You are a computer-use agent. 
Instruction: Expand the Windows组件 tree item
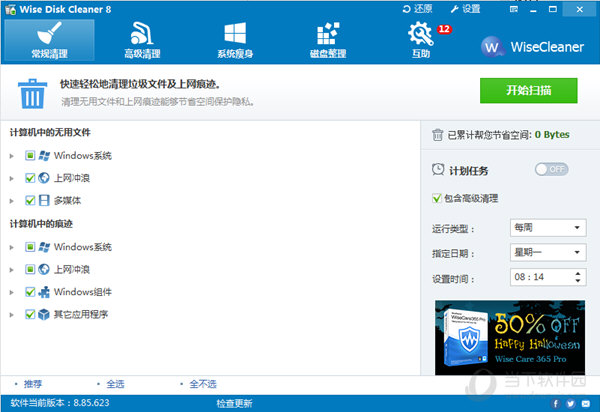coord(11,292)
